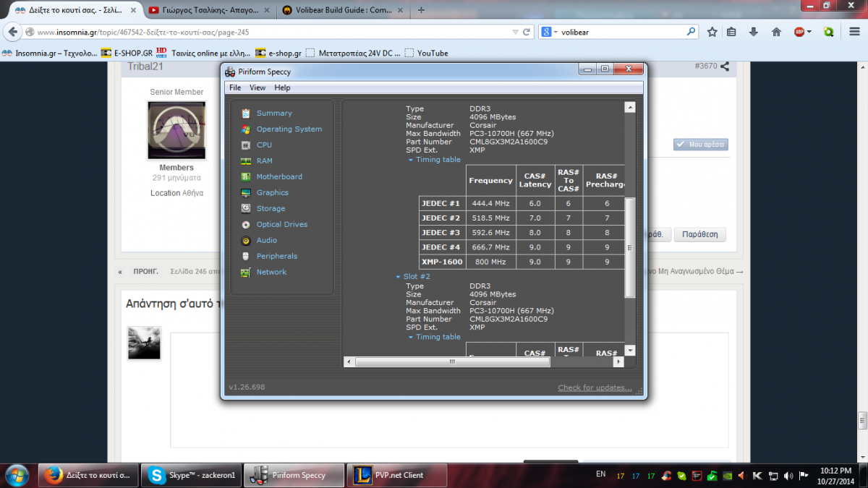This screenshot has height=488, width=868.
Task: Click the 666.7 MHz frequency cell
Action: pyautogui.click(x=490, y=247)
